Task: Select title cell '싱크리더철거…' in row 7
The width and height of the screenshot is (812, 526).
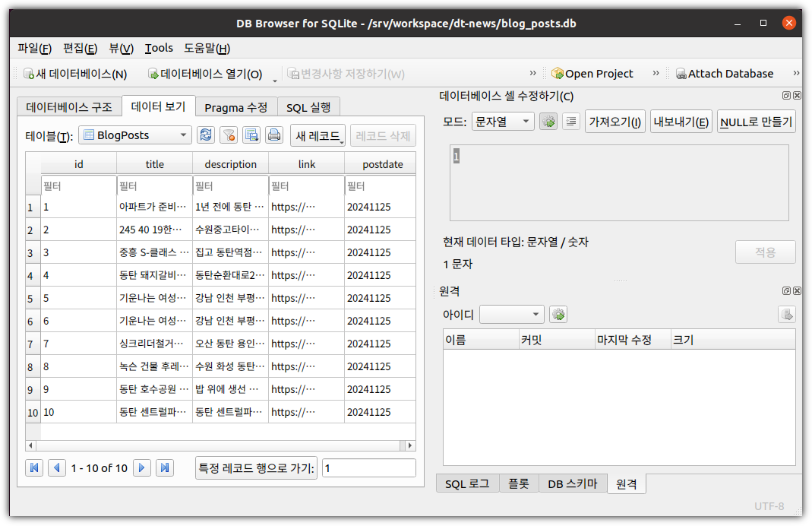Action: click(155, 344)
